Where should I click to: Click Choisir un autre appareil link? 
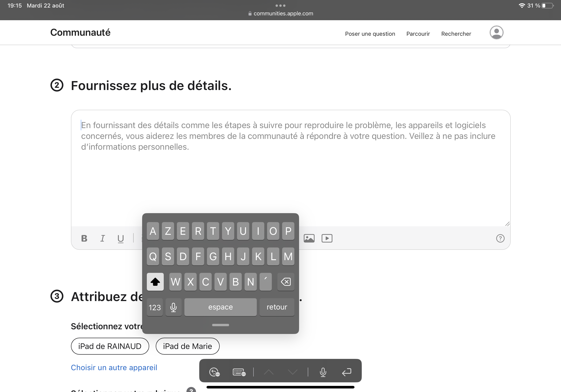tap(114, 368)
